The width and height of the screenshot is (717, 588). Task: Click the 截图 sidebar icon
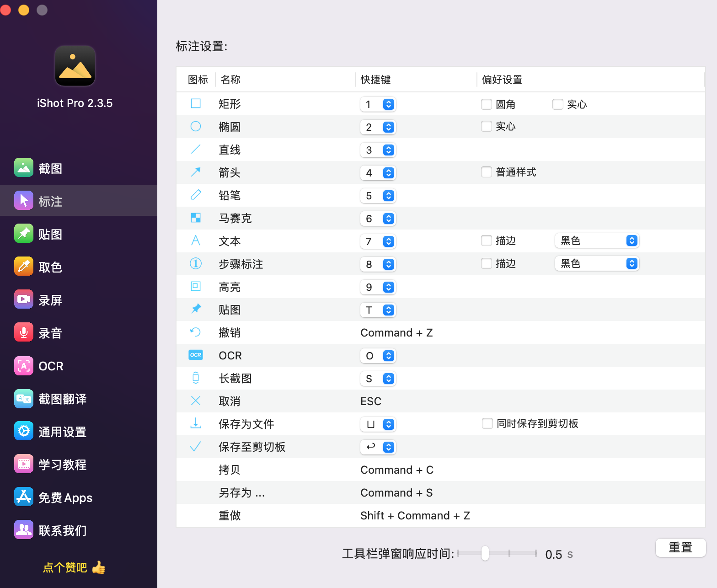tap(24, 167)
